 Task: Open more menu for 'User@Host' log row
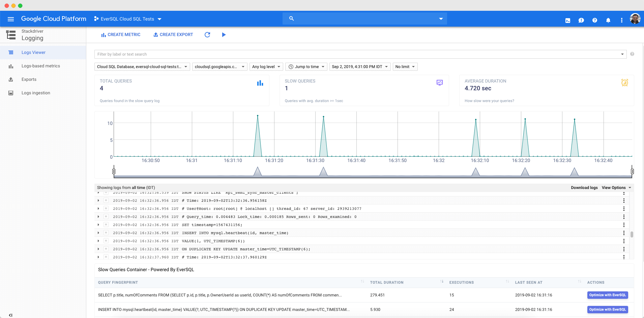click(624, 209)
